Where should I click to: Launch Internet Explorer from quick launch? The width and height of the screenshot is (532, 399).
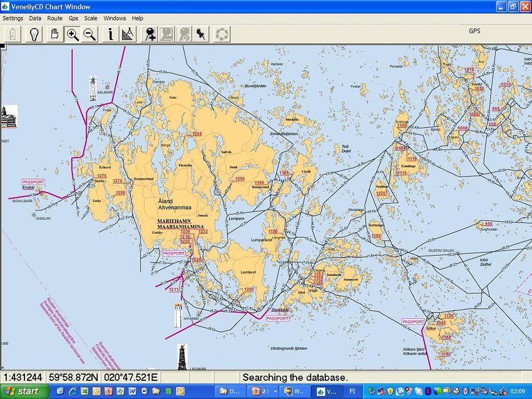(73, 391)
